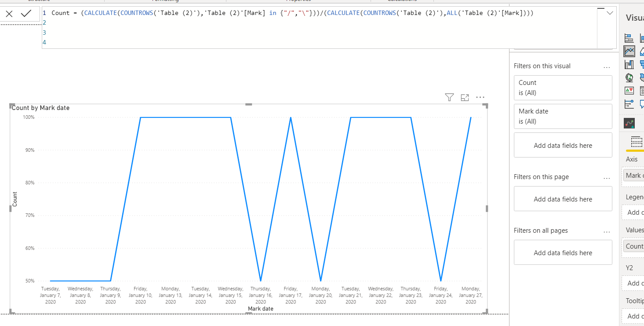Select the ribbon chart visualization

click(x=629, y=65)
